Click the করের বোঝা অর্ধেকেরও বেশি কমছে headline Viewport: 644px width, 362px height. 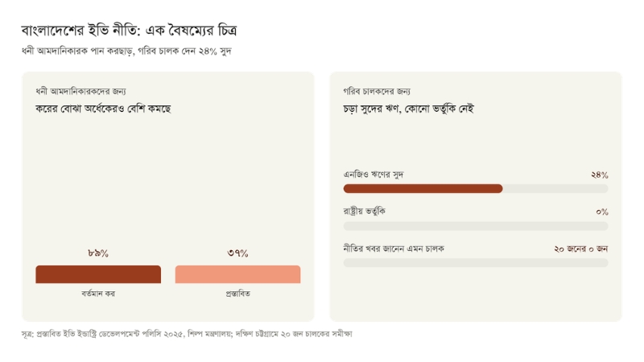103,109
